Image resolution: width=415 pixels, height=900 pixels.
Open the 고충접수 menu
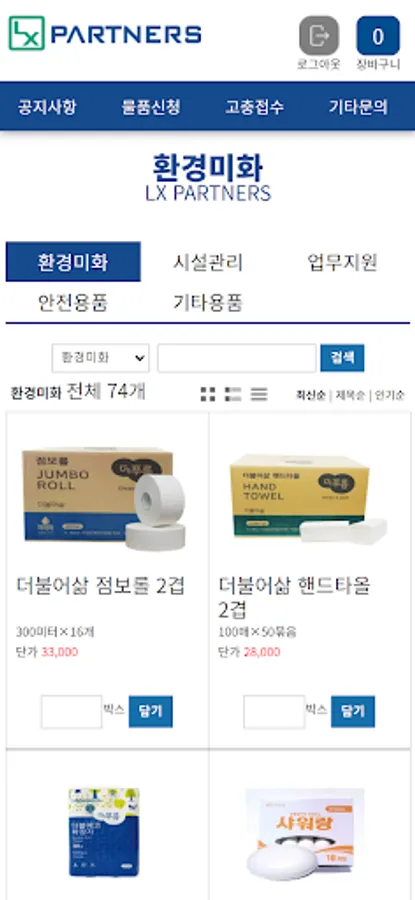point(254,107)
